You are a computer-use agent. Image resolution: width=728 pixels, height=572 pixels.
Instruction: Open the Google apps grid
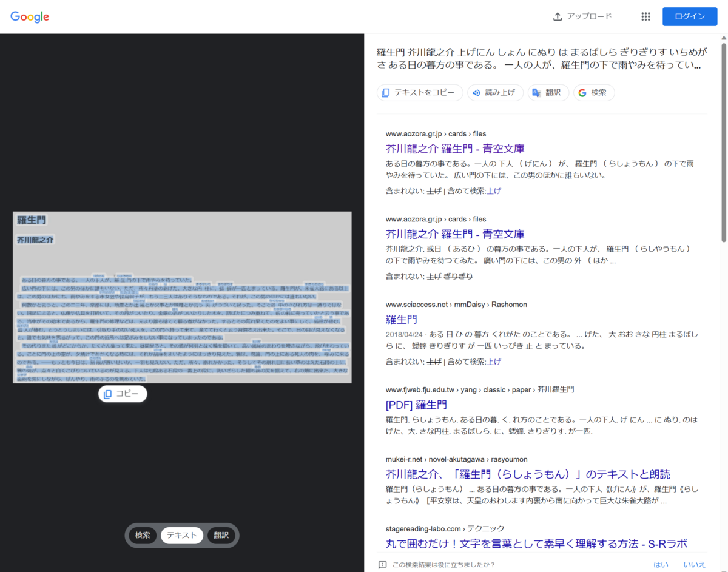click(x=645, y=16)
